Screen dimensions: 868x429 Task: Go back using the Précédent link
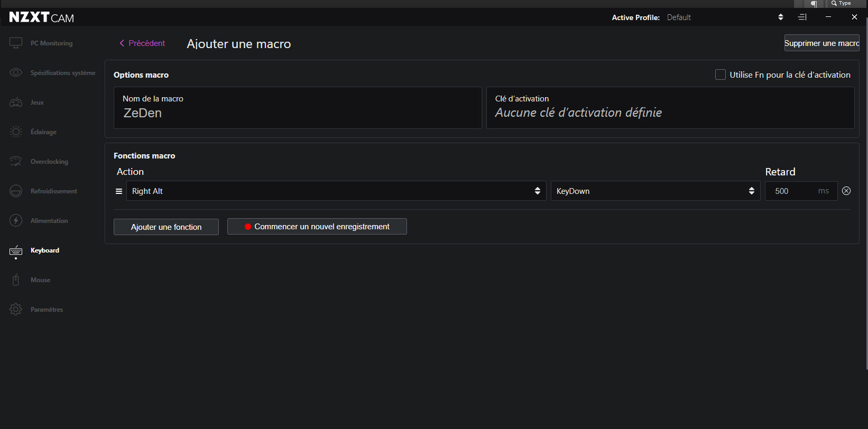142,43
